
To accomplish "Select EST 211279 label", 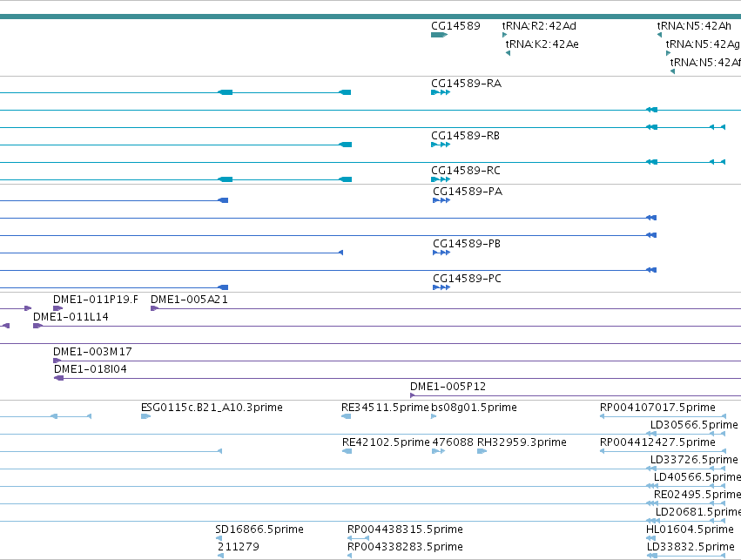I will (239, 547).
